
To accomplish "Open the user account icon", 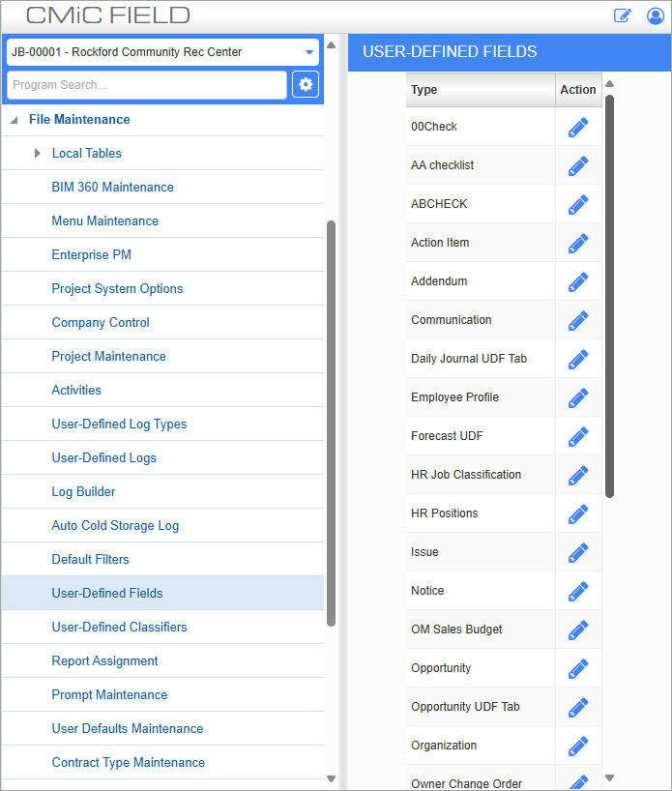I will (656, 15).
